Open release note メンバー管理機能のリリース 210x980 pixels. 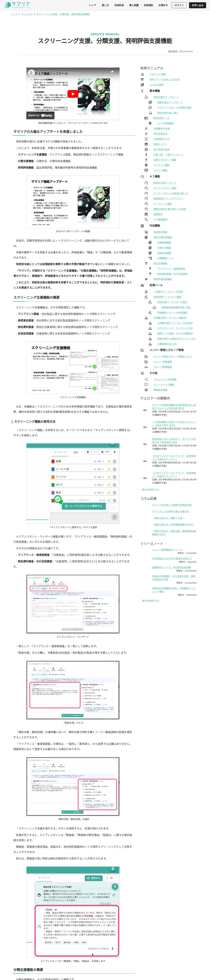pos(167,550)
